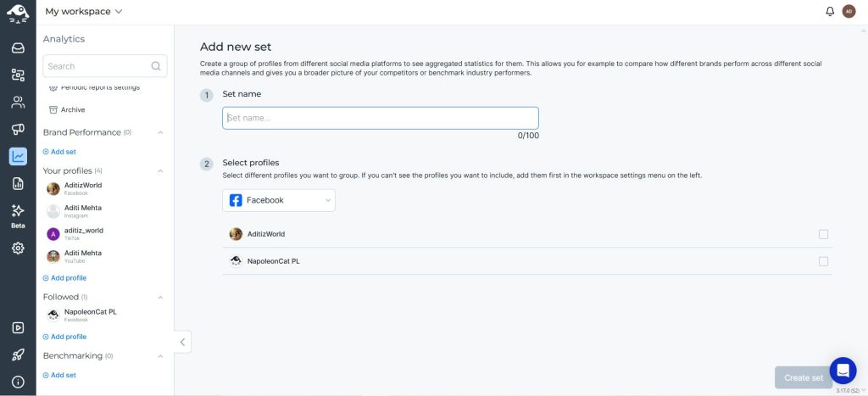This screenshot has height=396, width=868.
Task: Open the Inbox icon in sidebar
Action: (x=18, y=48)
